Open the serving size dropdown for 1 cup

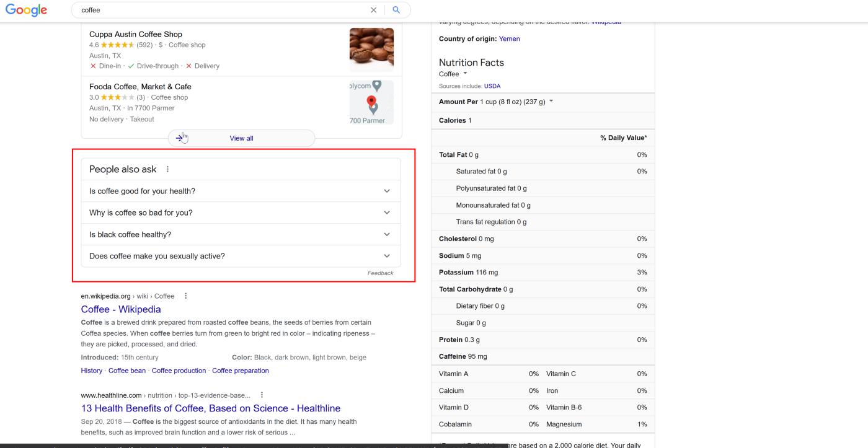click(x=551, y=102)
